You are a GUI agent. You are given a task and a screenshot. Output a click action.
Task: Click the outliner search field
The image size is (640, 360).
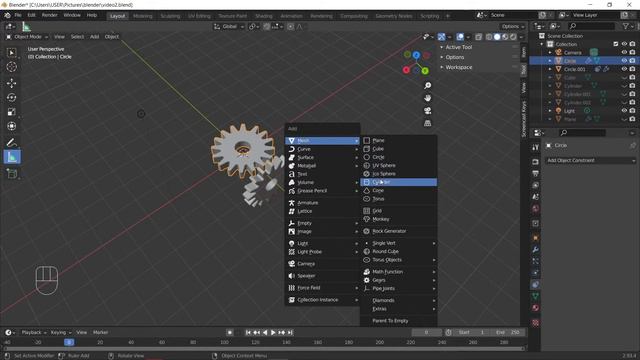(591, 26)
